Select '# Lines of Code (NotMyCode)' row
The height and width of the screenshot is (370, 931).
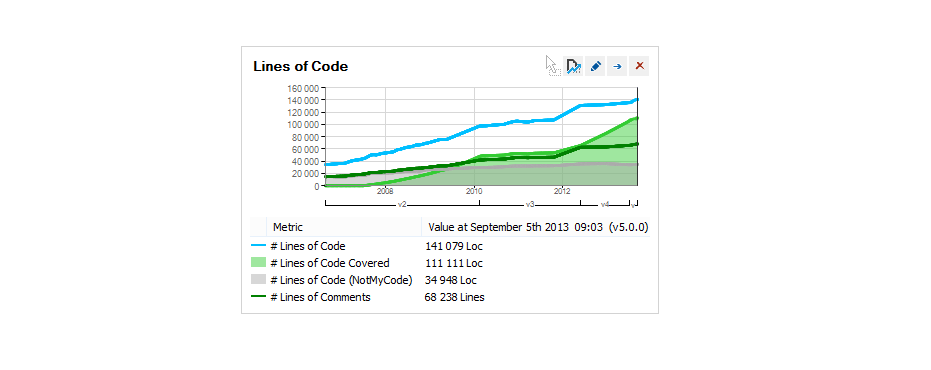pos(450,280)
